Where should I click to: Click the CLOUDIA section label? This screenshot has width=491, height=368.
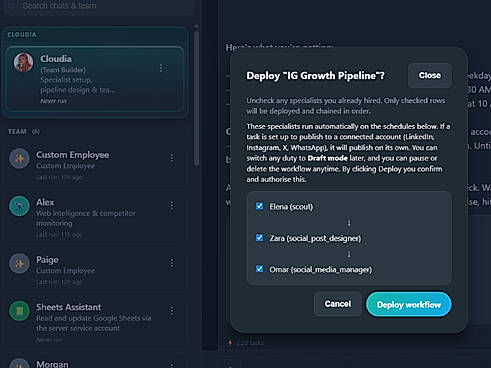[x=22, y=35]
